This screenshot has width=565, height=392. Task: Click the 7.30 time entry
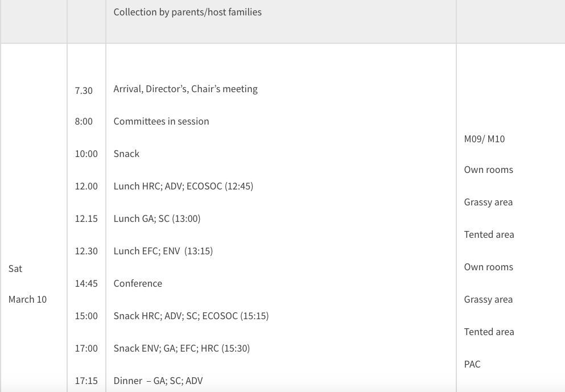point(84,90)
